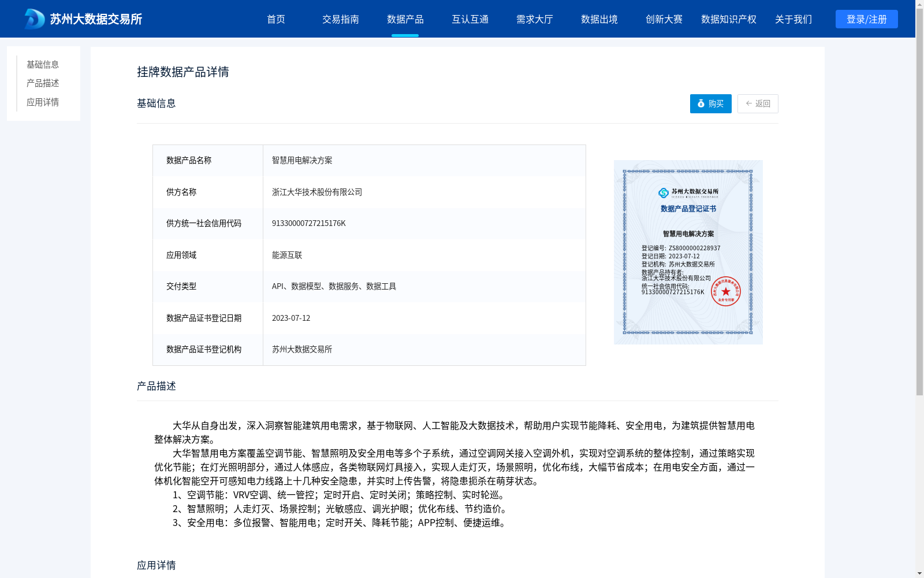Click the 登录/注册 button

tap(867, 19)
